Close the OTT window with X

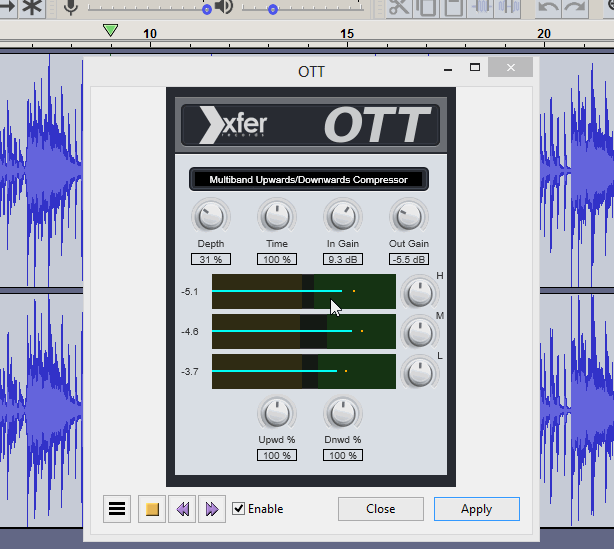coord(510,68)
